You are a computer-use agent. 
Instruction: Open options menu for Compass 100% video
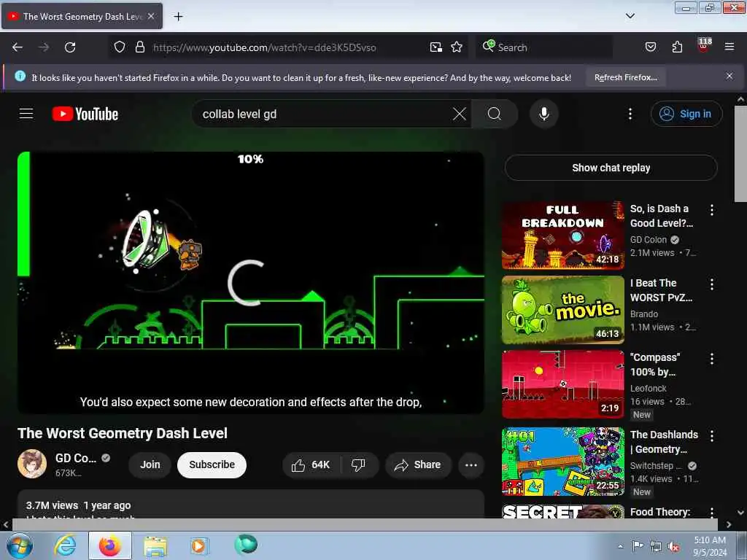(712, 359)
